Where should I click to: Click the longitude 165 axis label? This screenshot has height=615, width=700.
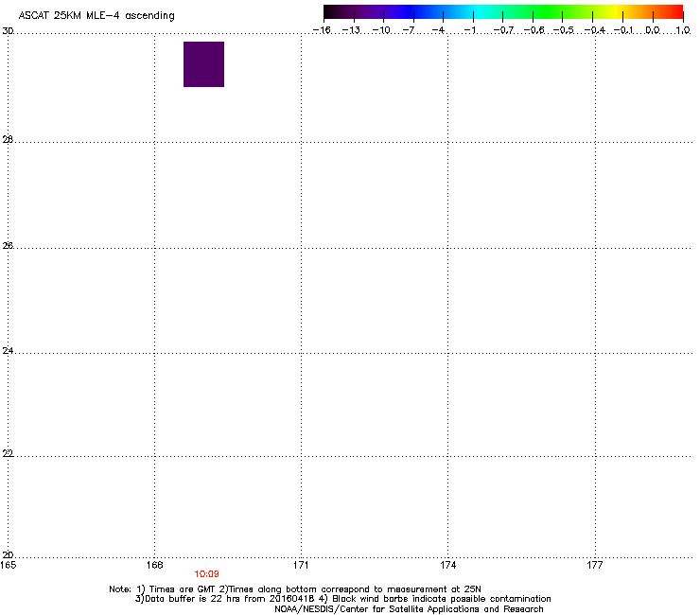[8, 565]
